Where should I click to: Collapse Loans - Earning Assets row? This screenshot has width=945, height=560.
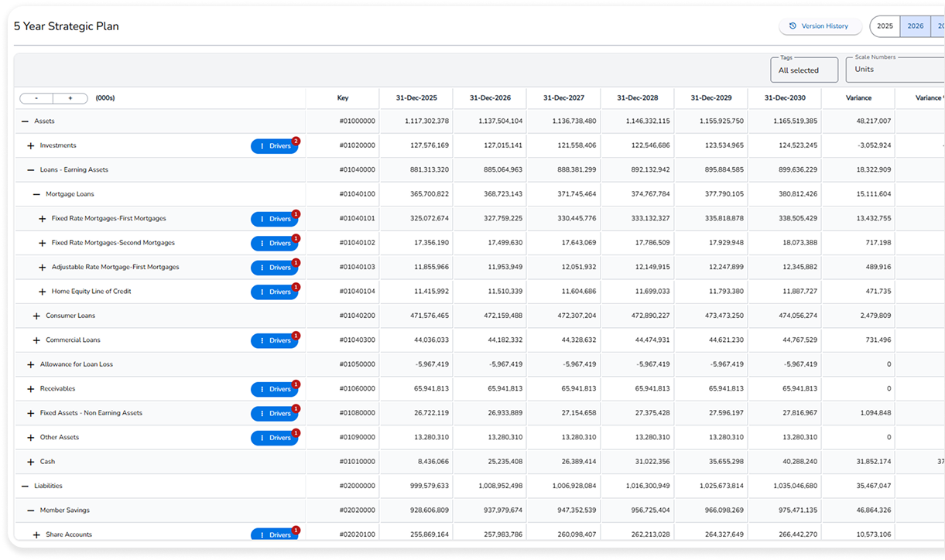pos(31,170)
